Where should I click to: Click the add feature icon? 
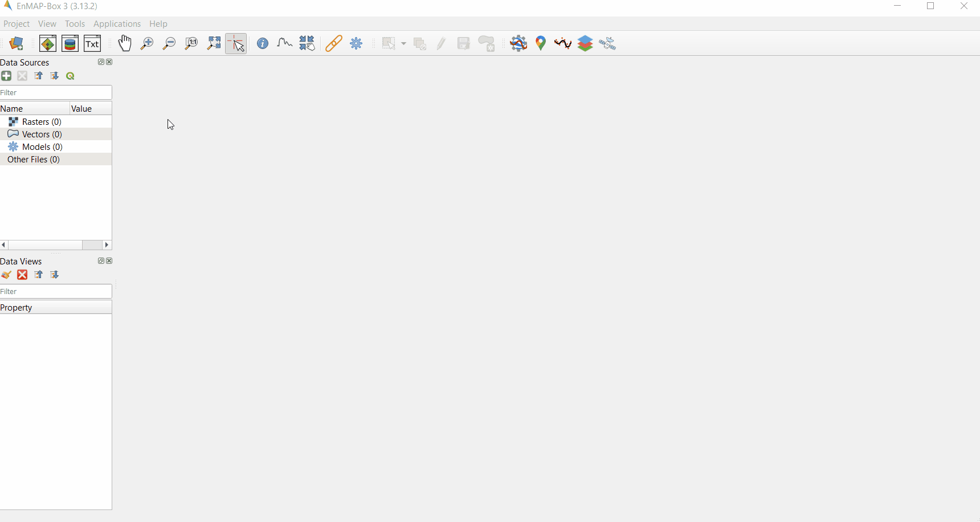[x=487, y=44]
